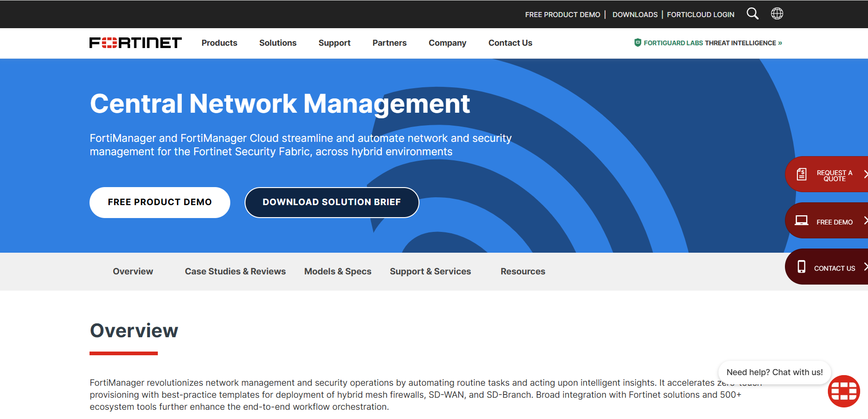The height and width of the screenshot is (419, 868).
Task: Click the Fortinet logo
Action: pos(136,43)
